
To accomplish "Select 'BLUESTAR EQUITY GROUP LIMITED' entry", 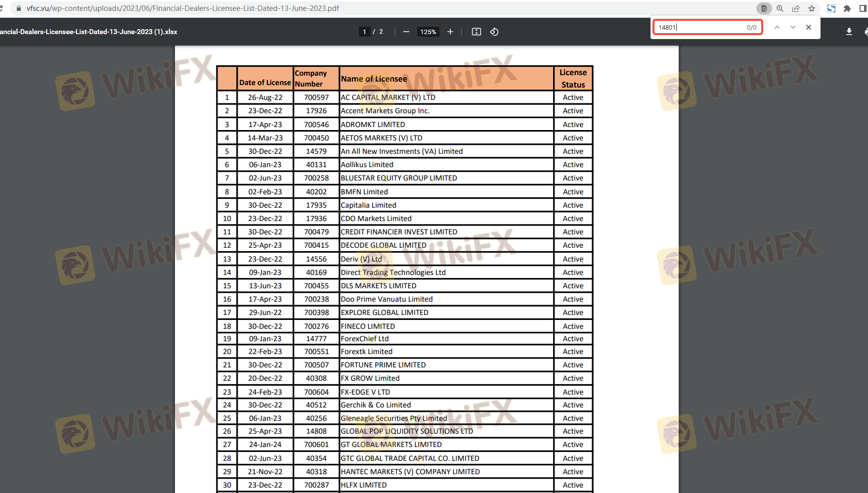I will (399, 178).
